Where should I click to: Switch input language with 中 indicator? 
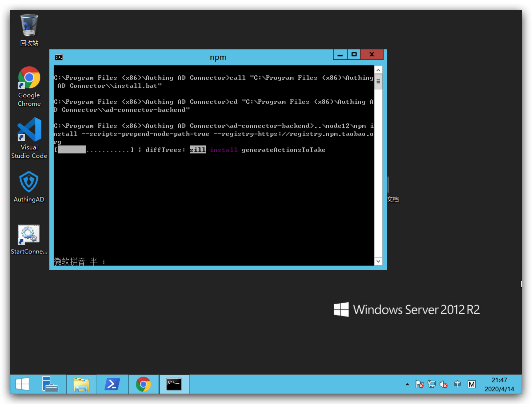[457, 384]
